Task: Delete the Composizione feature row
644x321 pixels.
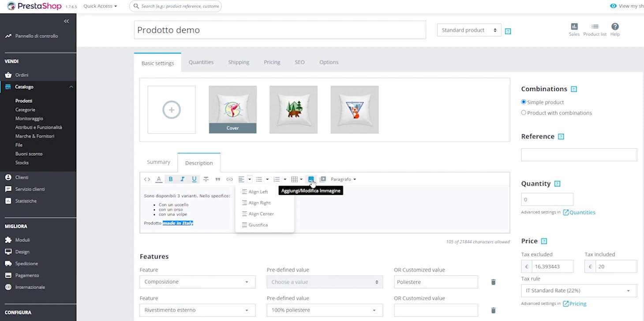Action: pyautogui.click(x=493, y=282)
